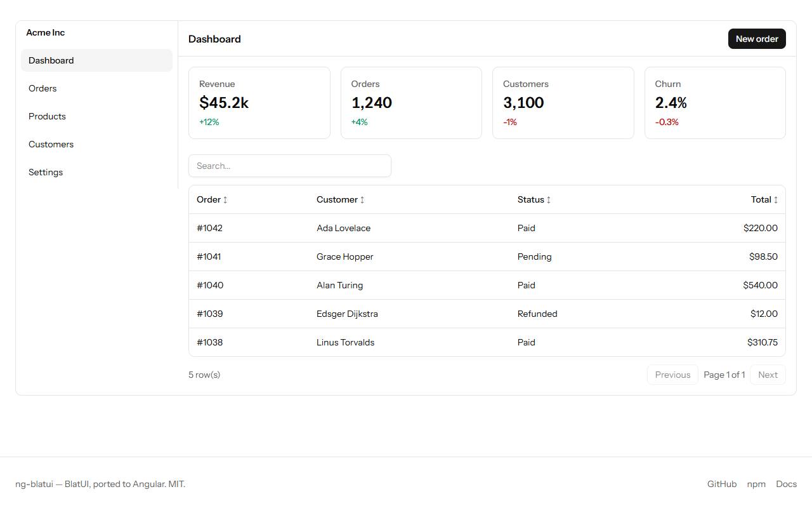Viewport: 812px width, 508px height.
Task: Open the Dashboard sidebar item
Action: (x=96, y=60)
